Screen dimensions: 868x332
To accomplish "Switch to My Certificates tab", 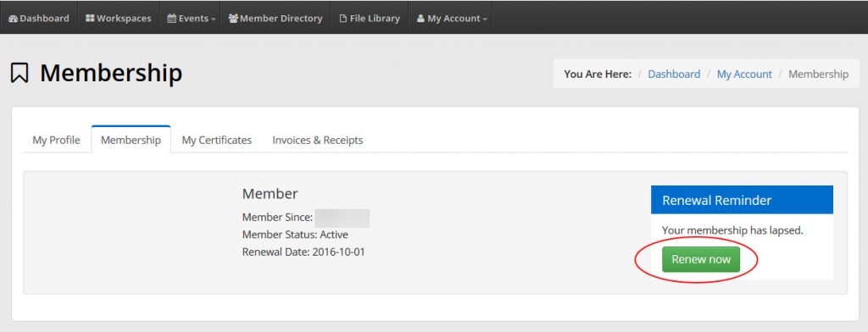I will coord(216,140).
